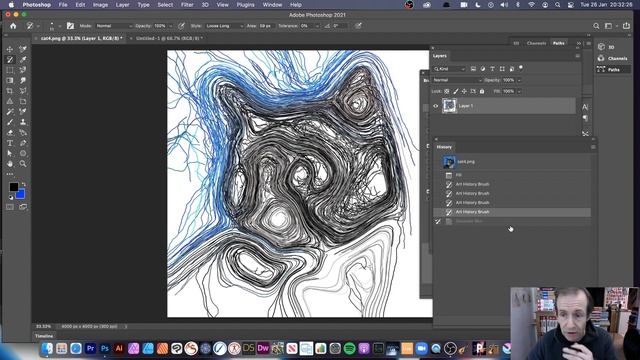Open the layer blend mode Normal dropdown

pos(457,80)
